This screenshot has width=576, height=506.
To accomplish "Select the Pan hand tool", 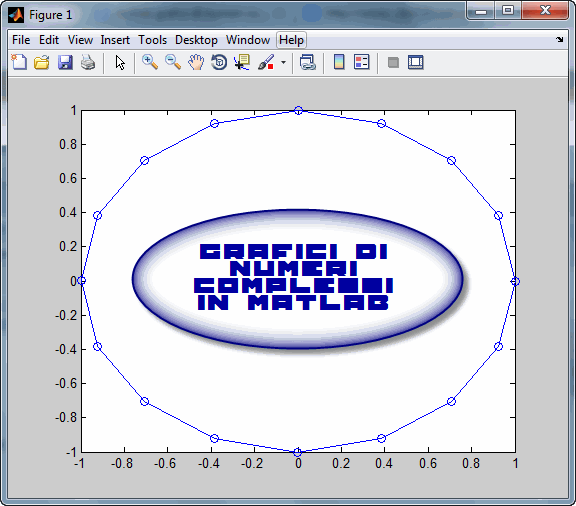I will point(196,62).
